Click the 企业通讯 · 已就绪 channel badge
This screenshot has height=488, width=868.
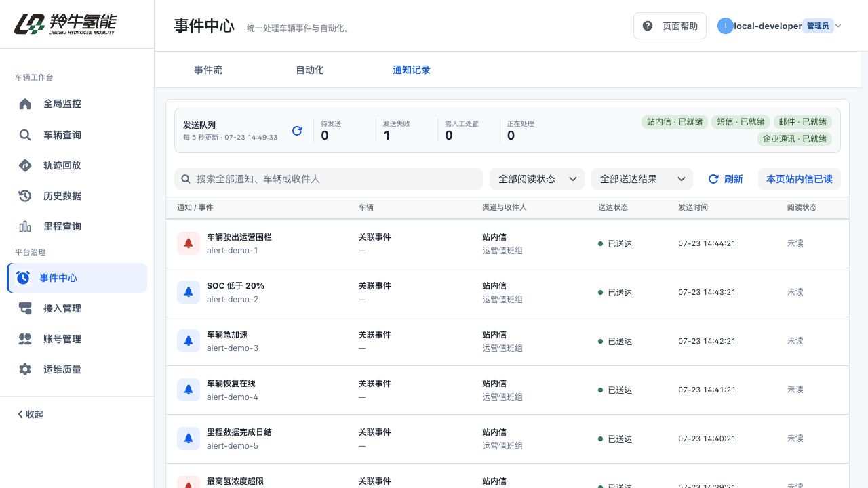coord(795,139)
